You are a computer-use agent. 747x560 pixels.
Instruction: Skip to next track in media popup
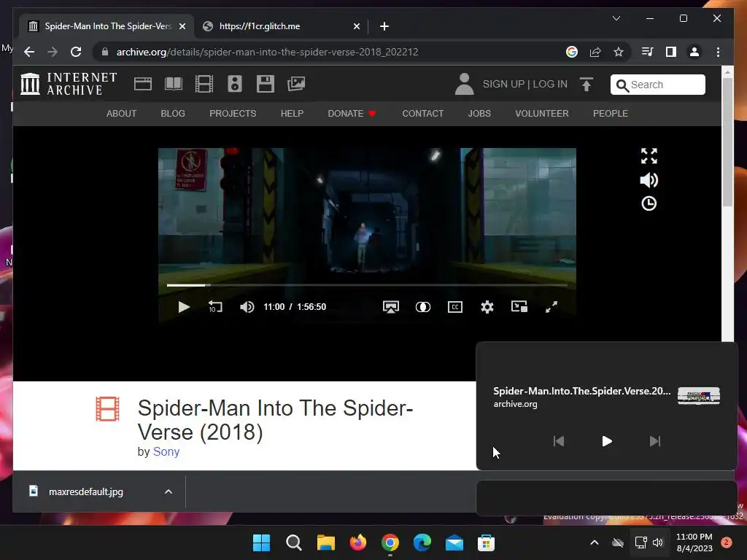point(655,441)
